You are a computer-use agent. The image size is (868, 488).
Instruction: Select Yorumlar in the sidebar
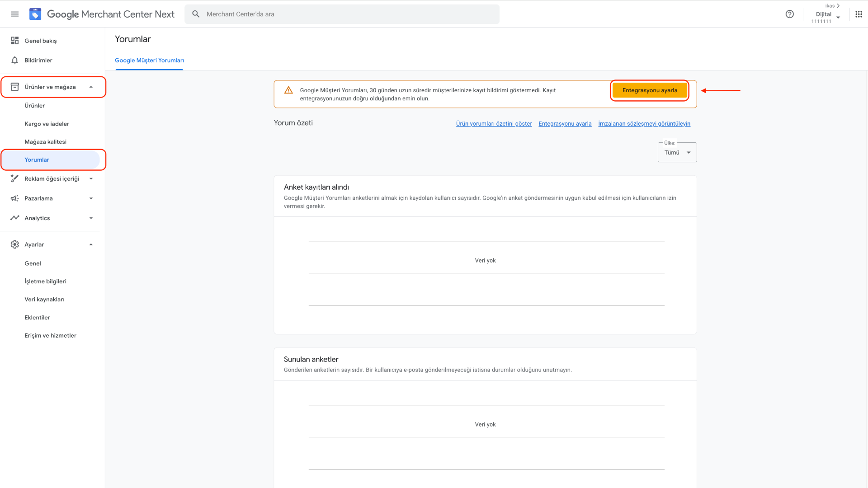[x=37, y=160]
